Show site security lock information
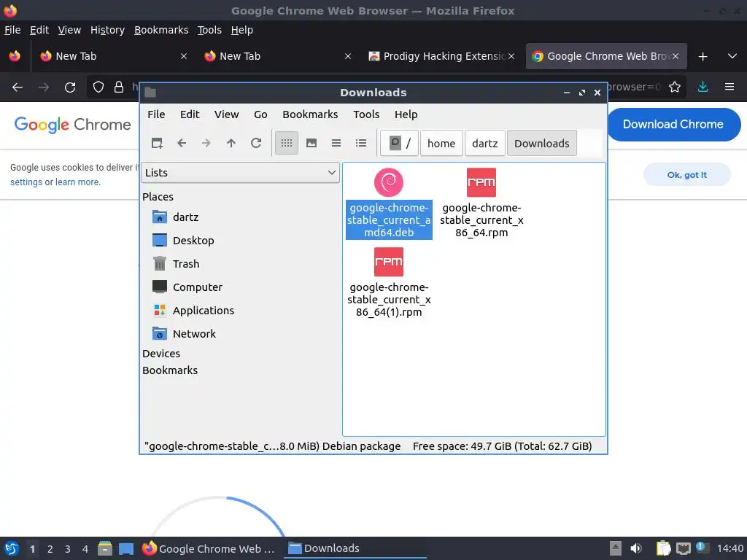Image resolution: width=747 pixels, height=560 pixels. pyautogui.click(x=119, y=87)
